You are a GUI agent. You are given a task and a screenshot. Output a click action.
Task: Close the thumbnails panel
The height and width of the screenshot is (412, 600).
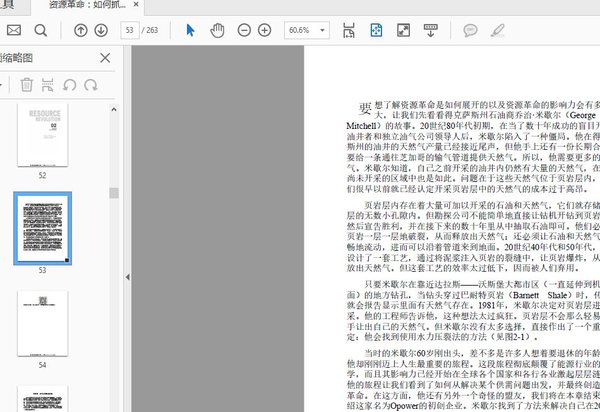pyautogui.click(x=105, y=58)
